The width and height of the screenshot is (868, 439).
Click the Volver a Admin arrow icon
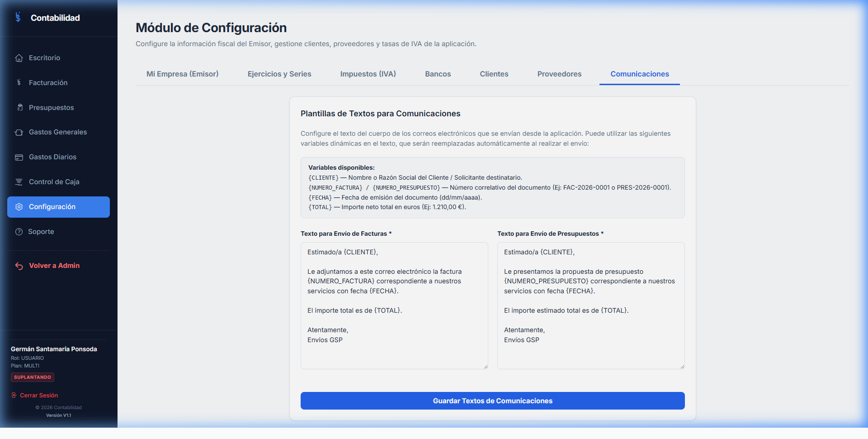point(19,266)
